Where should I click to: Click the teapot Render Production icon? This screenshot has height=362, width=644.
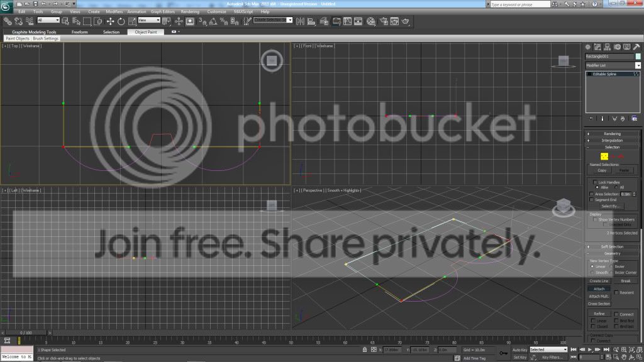[406, 21]
